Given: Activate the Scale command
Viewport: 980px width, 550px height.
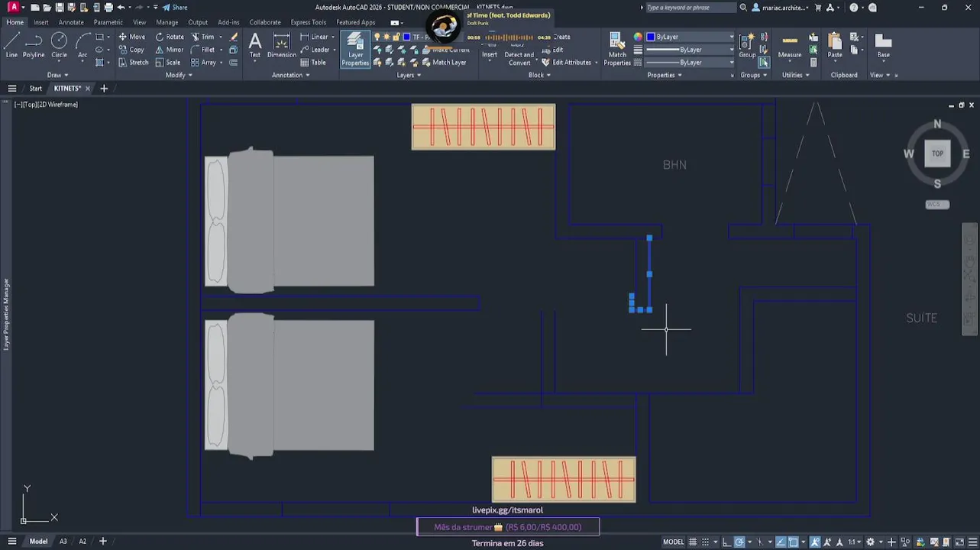Looking at the screenshot, I should 168,63.
